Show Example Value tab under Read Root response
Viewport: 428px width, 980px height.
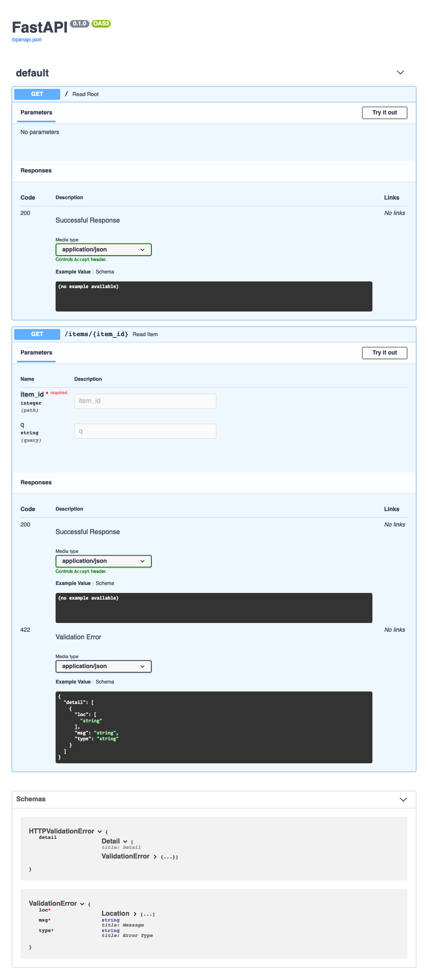tap(73, 272)
